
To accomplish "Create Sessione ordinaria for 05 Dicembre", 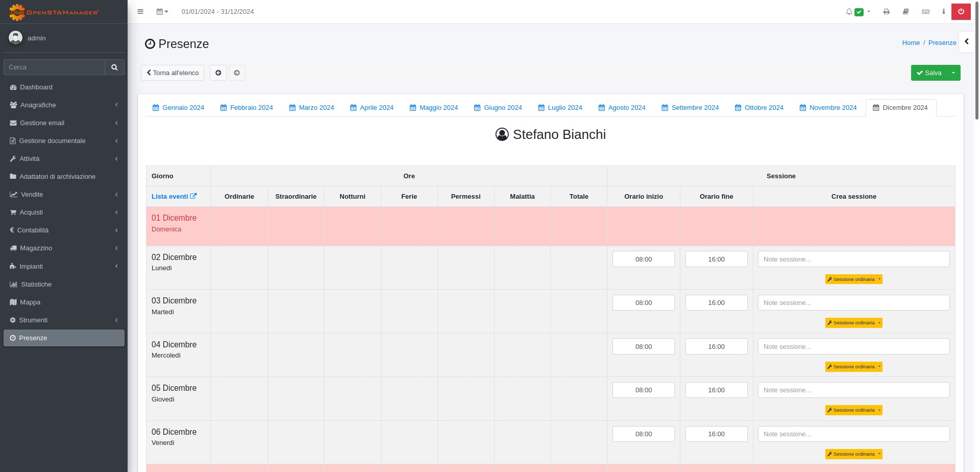I will coord(851,410).
